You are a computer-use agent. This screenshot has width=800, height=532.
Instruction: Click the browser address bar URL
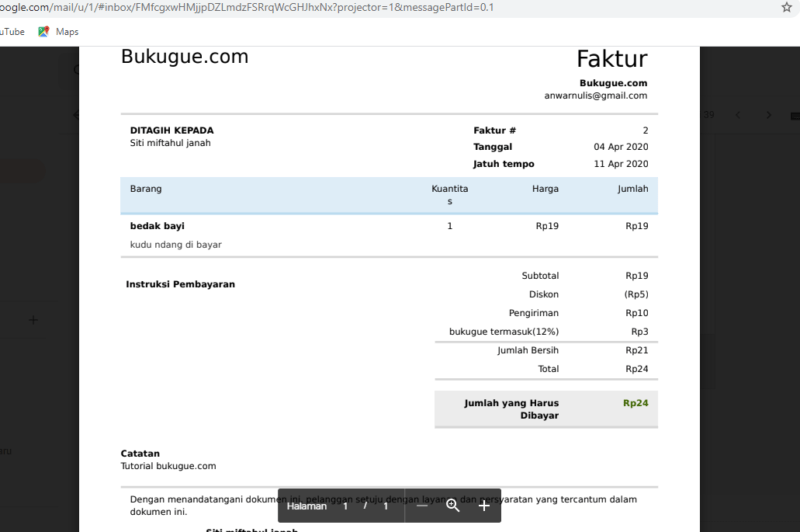pyautogui.click(x=247, y=7)
